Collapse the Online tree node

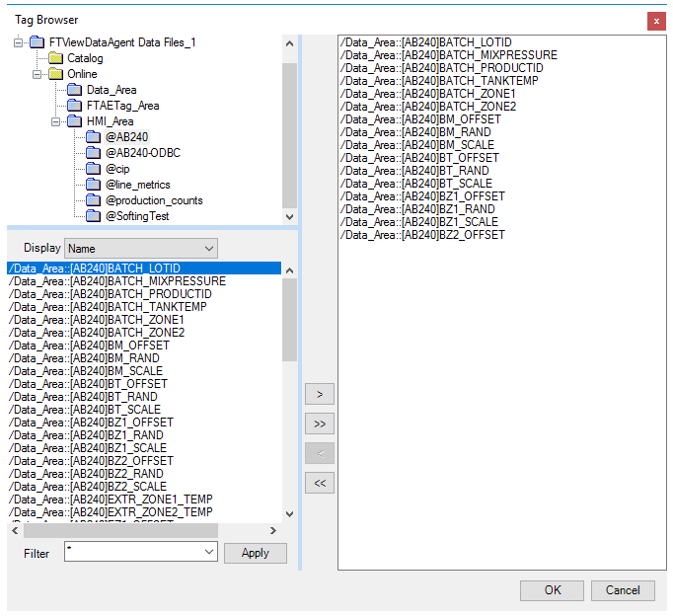point(37,74)
